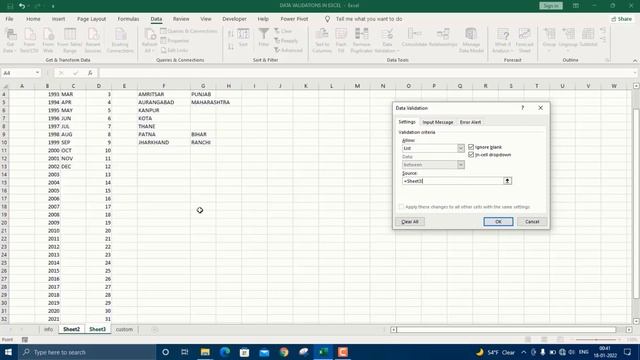Toggle the Ignore blank checkbox
Viewport: 640px width, 360px height.
point(471,147)
